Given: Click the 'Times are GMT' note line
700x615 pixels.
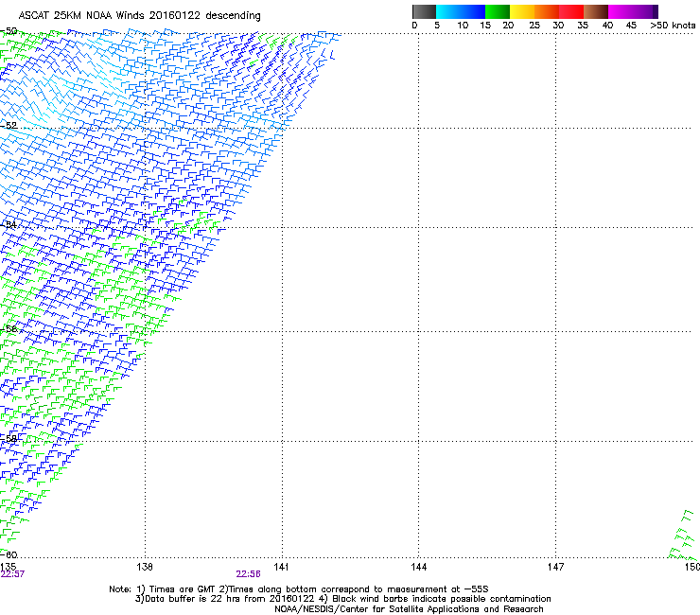Looking at the screenshot, I should (299, 589).
